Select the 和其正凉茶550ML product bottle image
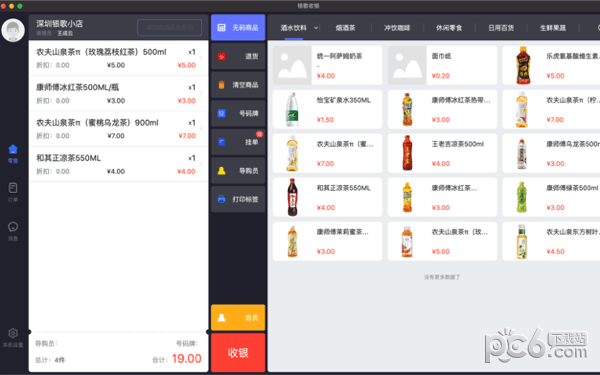600x375 pixels. [292, 197]
